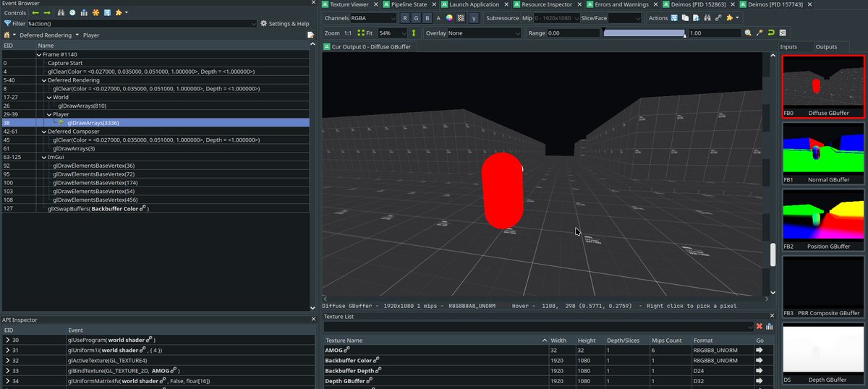
Task: Collapse the Deferred Composer group
Action: [44, 131]
